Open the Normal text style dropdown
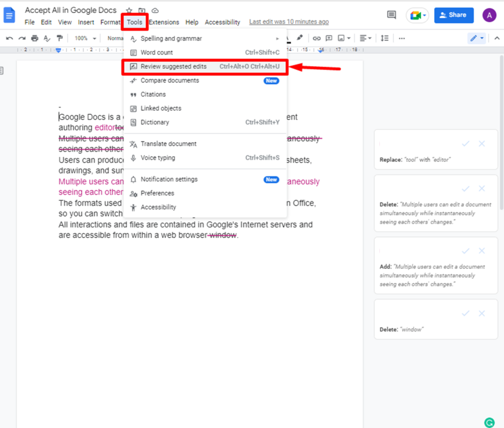This screenshot has width=504, height=428. [115, 38]
